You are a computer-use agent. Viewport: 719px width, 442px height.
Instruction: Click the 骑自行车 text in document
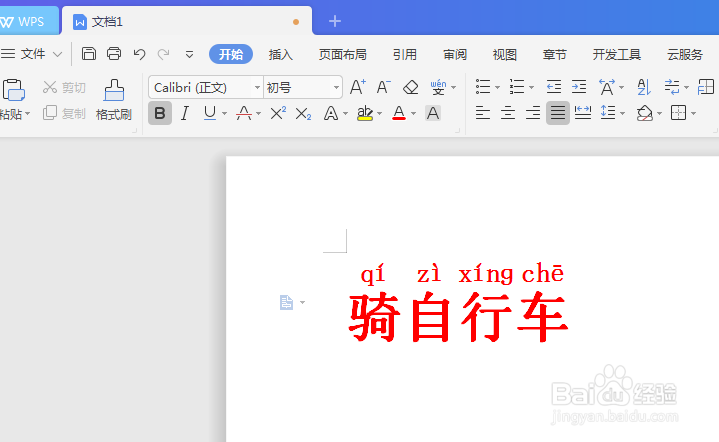click(x=459, y=317)
